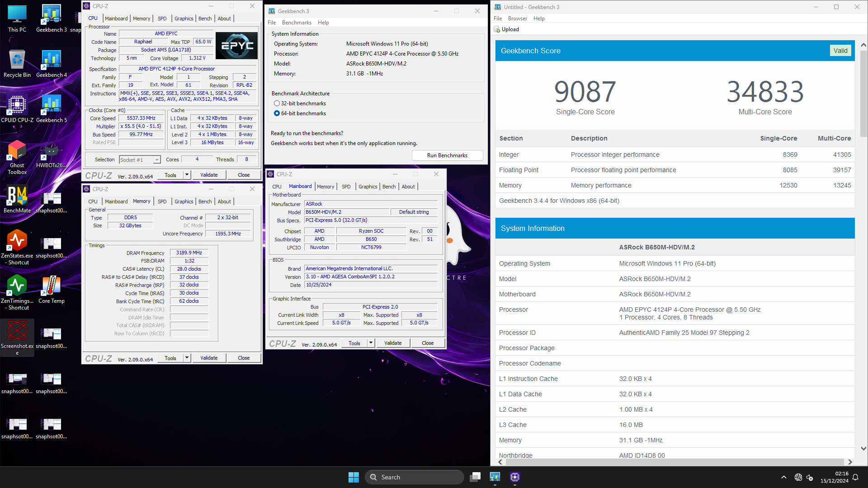Open Ghost Toolbox desktop icon
This screenshot has height=488, width=868.
point(17,157)
